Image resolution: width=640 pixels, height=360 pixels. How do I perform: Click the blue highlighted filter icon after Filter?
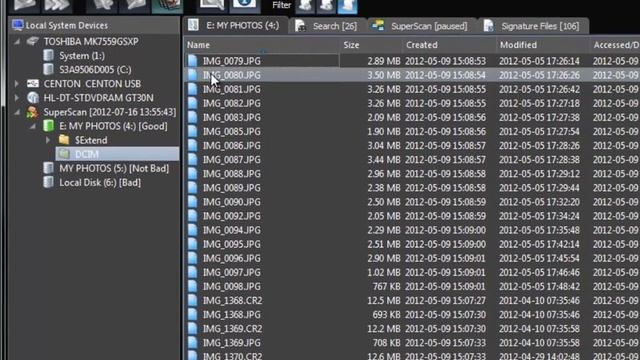tap(348, 6)
